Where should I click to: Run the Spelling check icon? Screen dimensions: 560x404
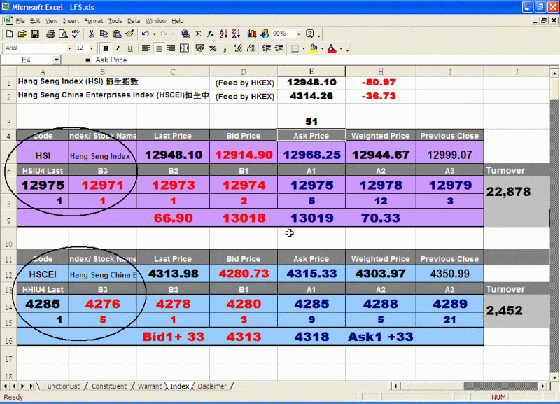[x=75, y=34]
